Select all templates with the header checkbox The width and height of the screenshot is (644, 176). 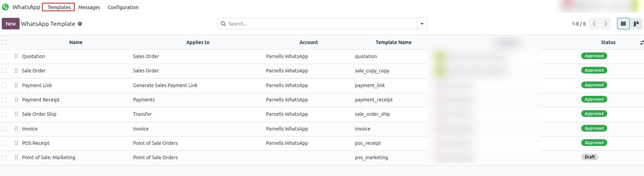[4, 42]
